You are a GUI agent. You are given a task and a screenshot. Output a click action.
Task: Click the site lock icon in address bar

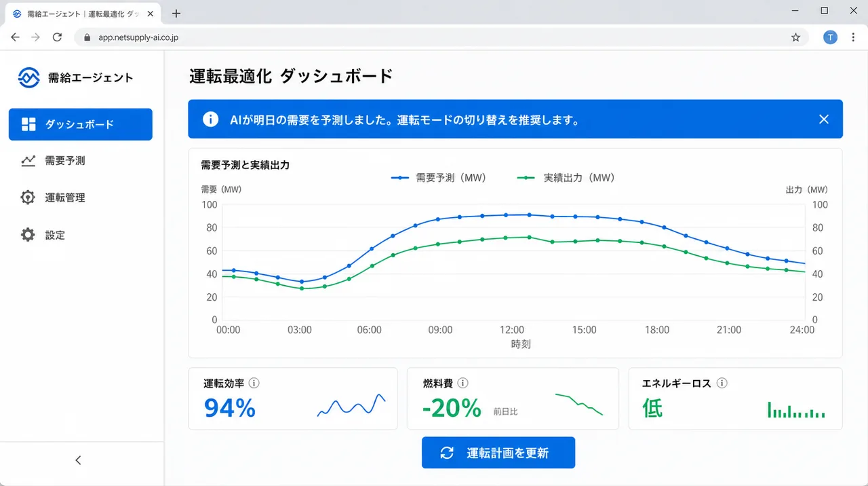tap(87, 38)
